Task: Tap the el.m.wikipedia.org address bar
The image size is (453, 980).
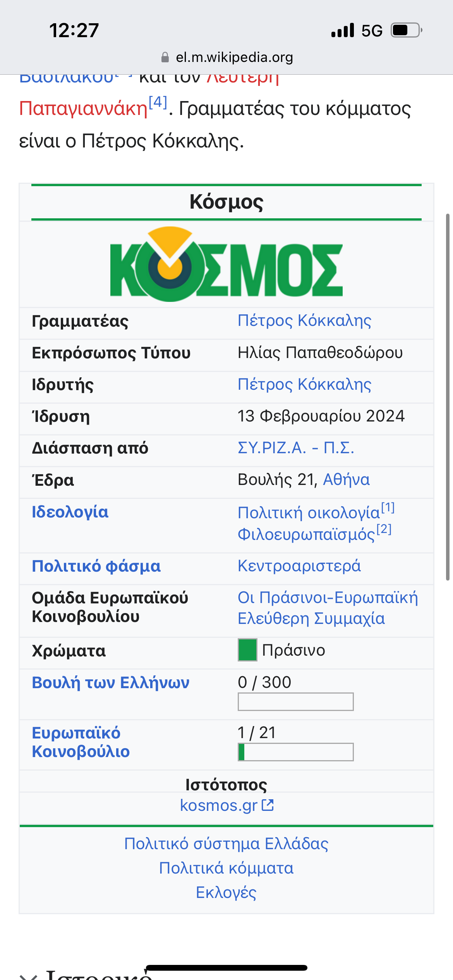Action: coord(234,57)
